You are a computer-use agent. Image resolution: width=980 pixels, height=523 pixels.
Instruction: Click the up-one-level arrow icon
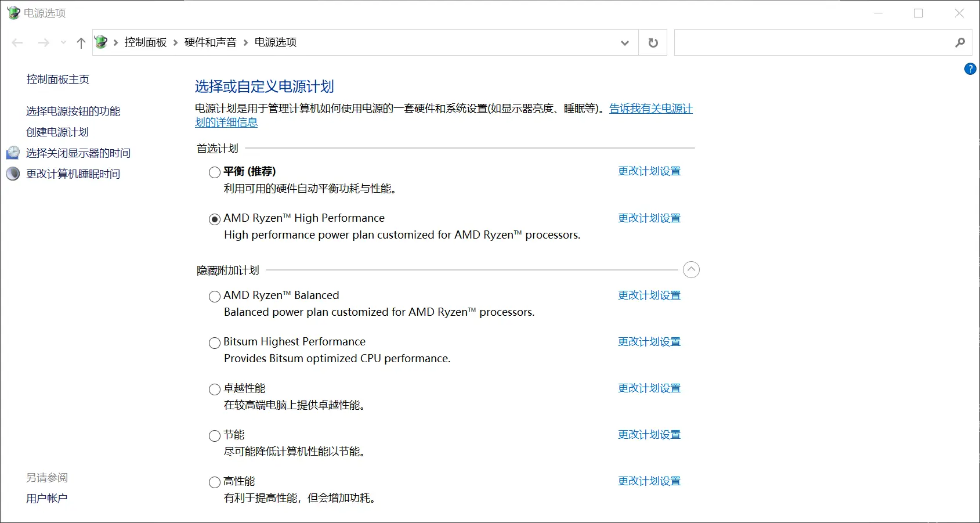pos(81,42)
